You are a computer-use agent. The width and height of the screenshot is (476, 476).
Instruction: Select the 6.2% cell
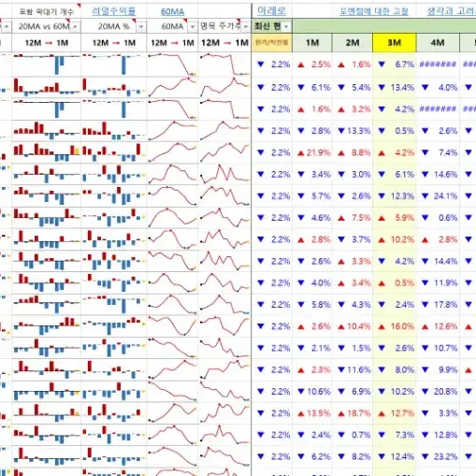point(312,456)
